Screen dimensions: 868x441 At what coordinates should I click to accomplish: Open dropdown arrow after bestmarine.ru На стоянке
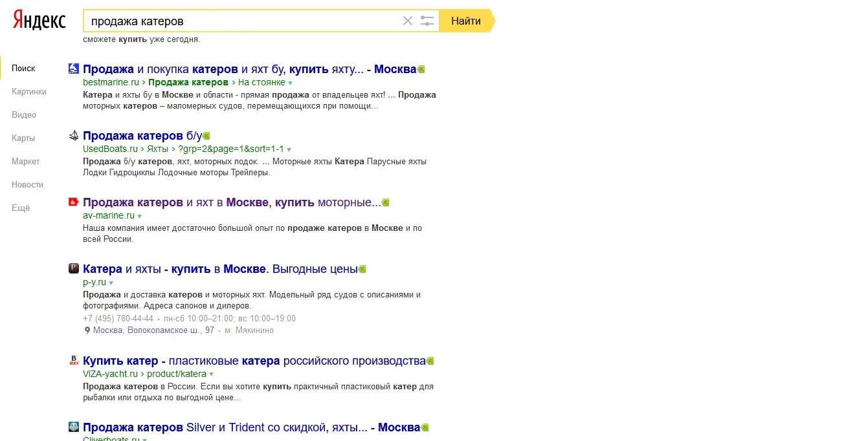pyautogui.click(x=291, y=83)
